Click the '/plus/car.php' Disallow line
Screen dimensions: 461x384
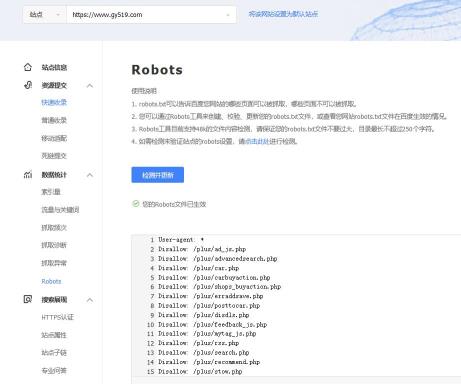coord(199,268)
